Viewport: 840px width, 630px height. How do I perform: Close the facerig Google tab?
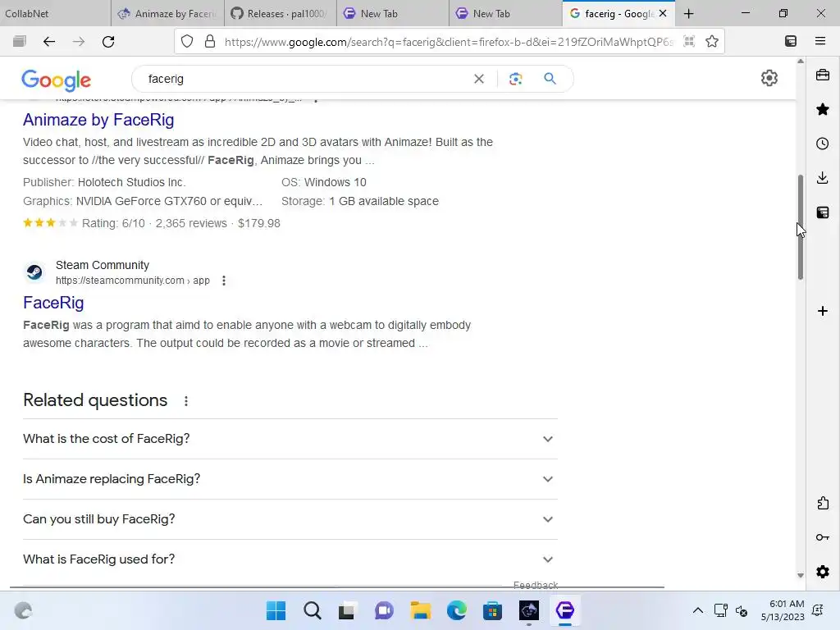point(663,13)
